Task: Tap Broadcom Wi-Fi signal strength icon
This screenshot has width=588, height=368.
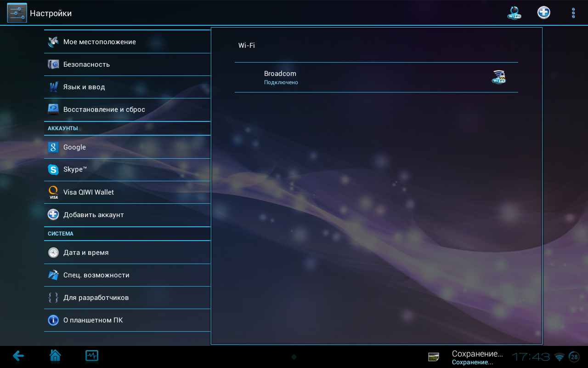Action: (498, 77)
